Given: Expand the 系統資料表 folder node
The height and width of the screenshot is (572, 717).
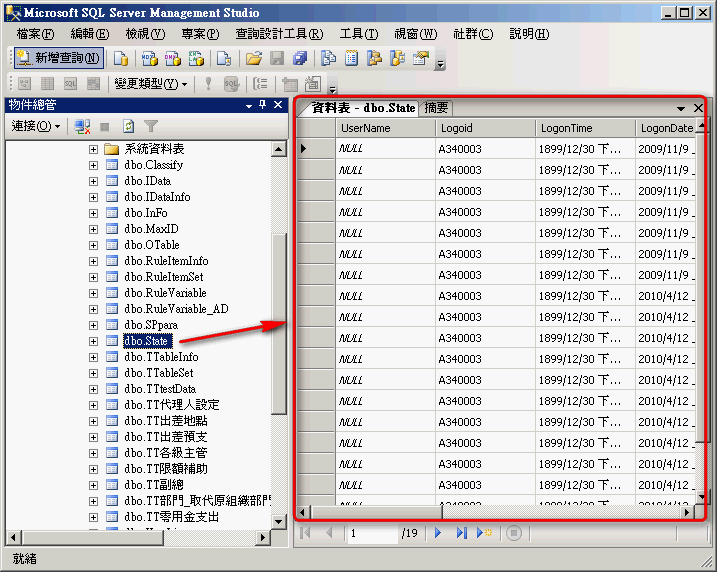Looking at the screenshot, I should pos(93,149).
